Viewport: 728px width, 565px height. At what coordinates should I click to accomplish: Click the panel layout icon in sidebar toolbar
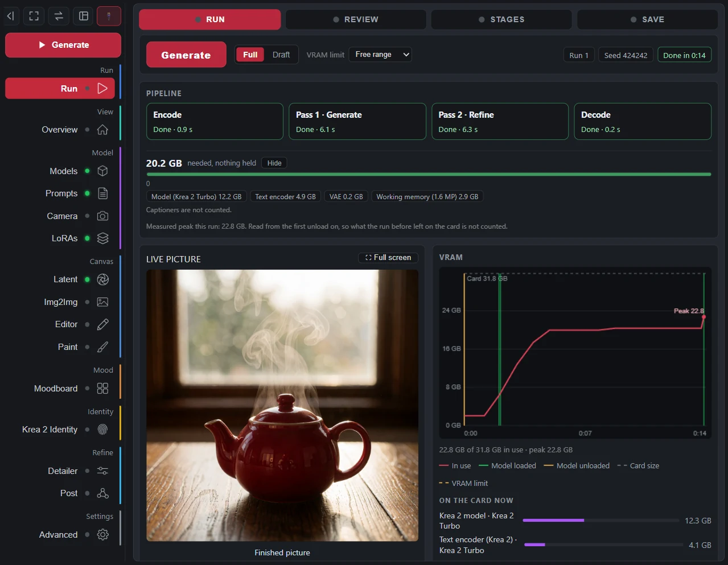(x=84, y=16)
